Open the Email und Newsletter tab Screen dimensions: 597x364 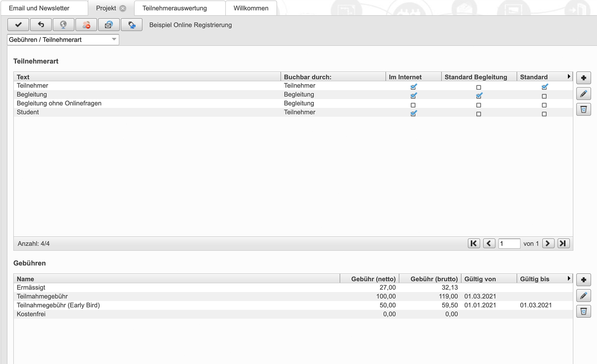tap(39, 8)
